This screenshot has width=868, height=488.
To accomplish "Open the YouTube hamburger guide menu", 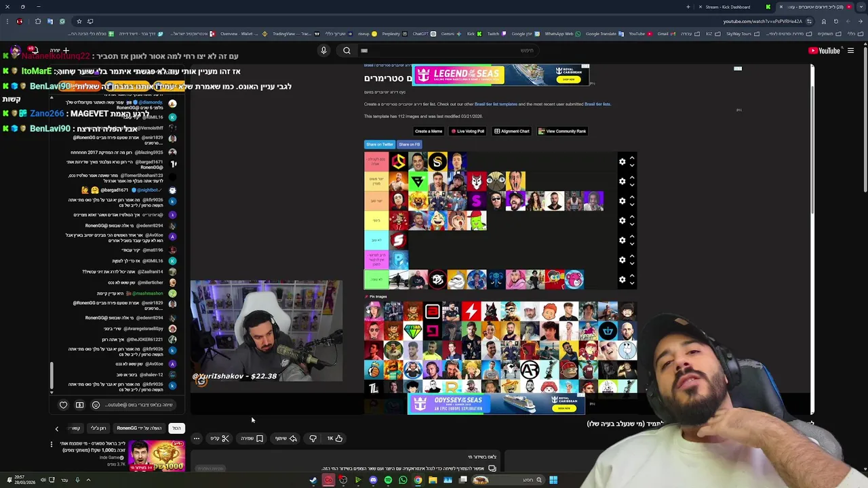I will click(x=850, y=50).
